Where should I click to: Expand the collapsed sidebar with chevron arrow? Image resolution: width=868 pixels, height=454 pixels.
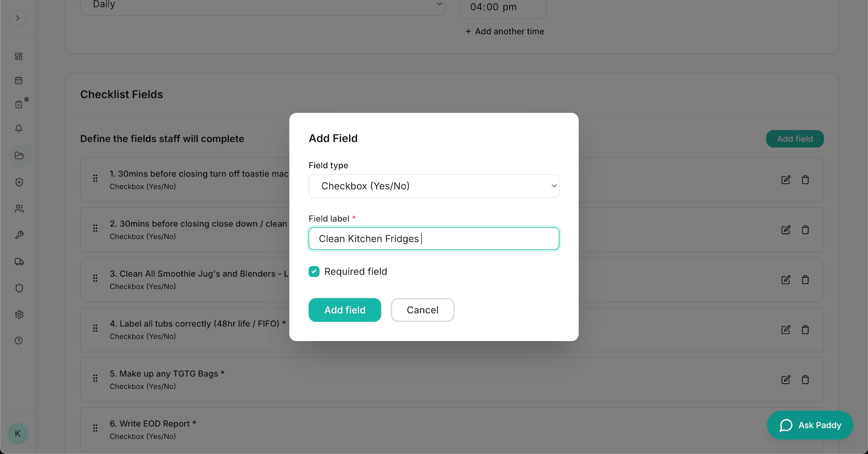point(18,18)
